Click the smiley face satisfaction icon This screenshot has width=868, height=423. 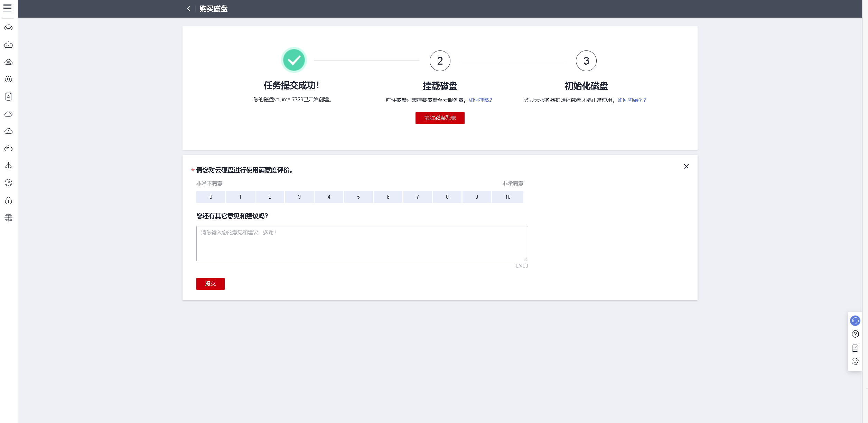point(855,361)
